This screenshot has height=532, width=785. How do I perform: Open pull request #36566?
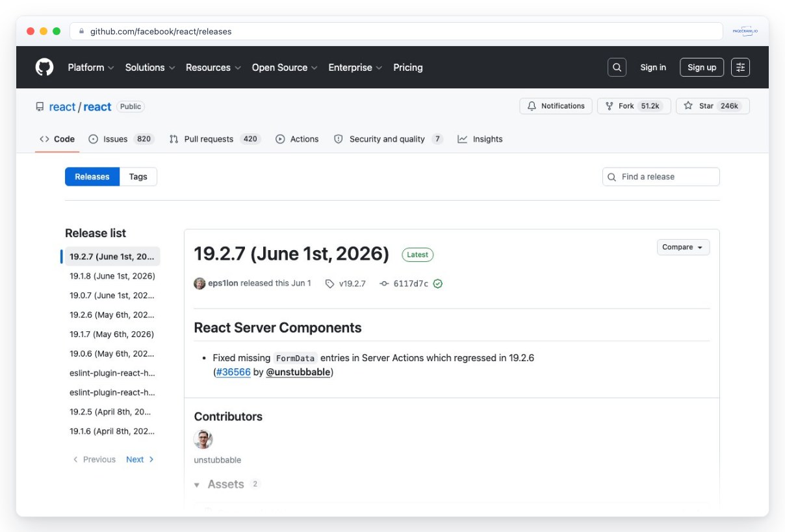coord(233,372)
